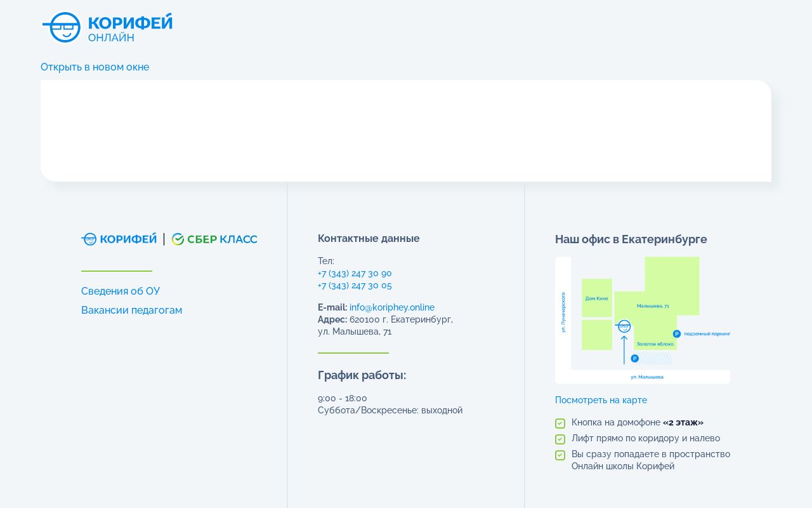Click the white embedded frame panel

pyautogui.click(x=406, y=131)
